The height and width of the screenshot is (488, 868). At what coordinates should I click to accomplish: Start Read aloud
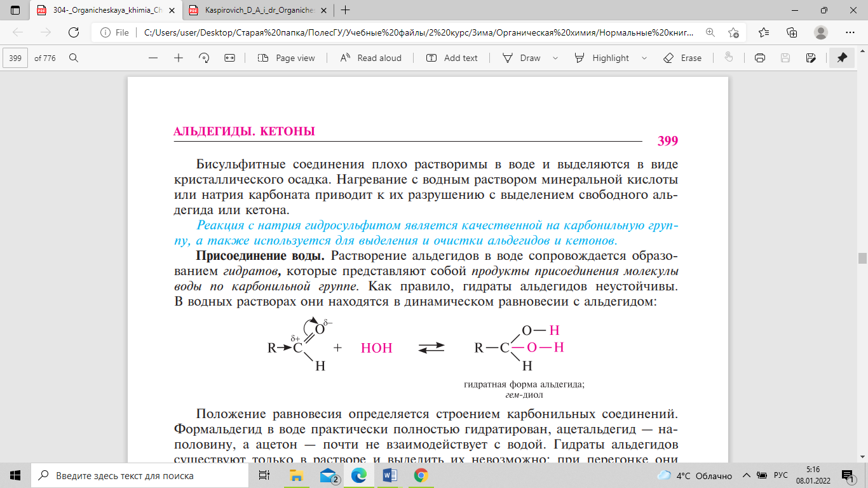[371, 58]
